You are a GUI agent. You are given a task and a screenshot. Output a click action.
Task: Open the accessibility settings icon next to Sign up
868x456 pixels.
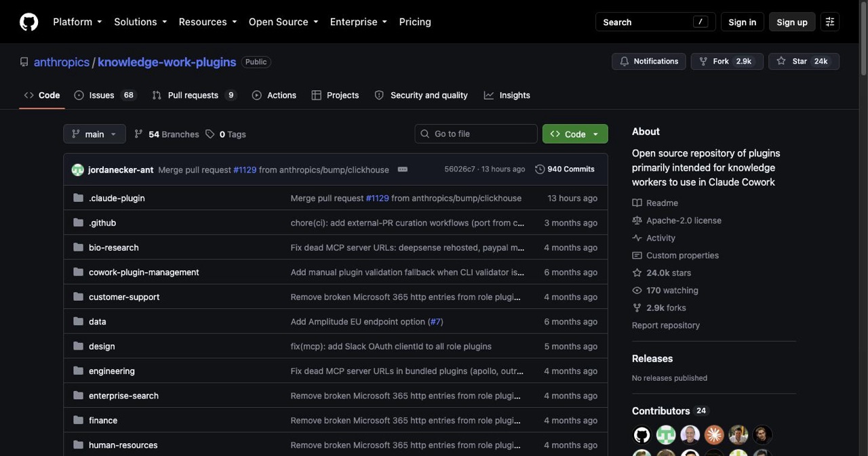(829, 22)
